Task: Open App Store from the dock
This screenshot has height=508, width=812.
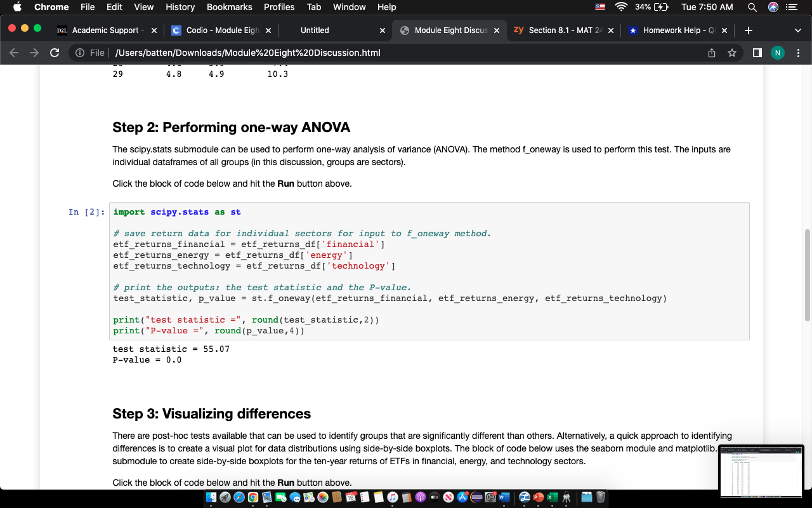Action: click(462, 497)
